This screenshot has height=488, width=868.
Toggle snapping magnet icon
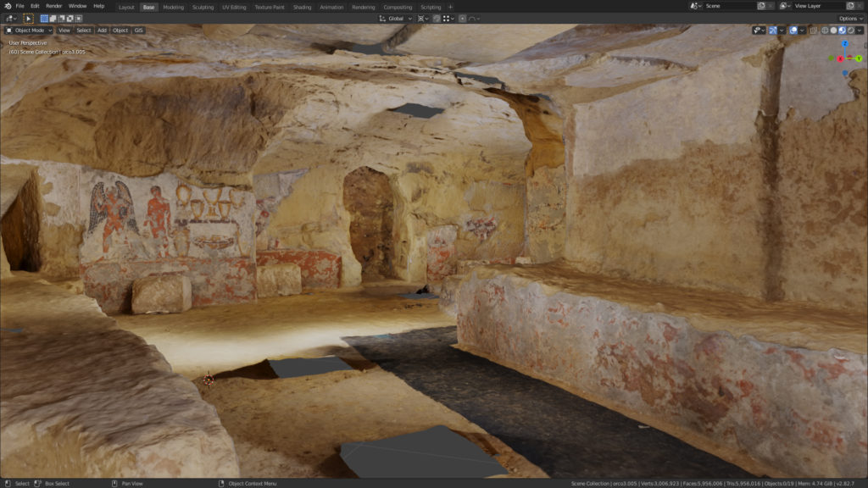[437, 19]
